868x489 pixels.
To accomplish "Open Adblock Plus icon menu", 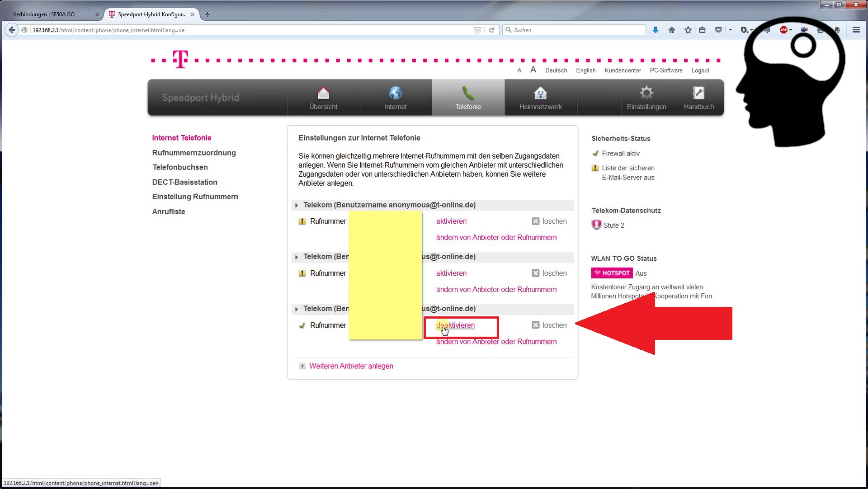I will click(784, 30).
